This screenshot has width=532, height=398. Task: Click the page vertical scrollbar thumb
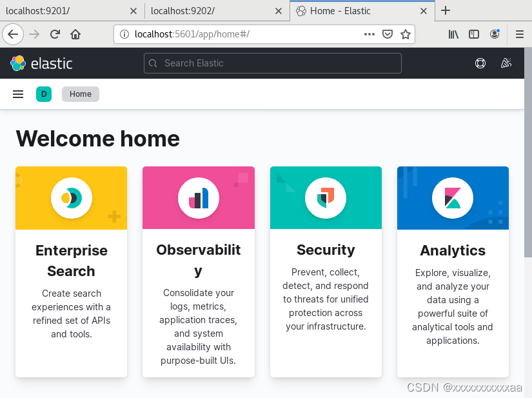tap(528, 153)
